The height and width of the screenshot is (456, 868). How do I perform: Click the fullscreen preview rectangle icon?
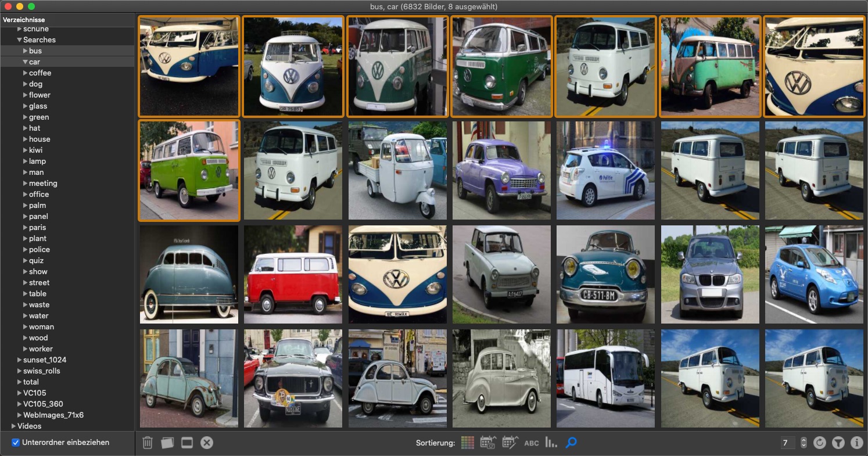[x=186, y=443]
